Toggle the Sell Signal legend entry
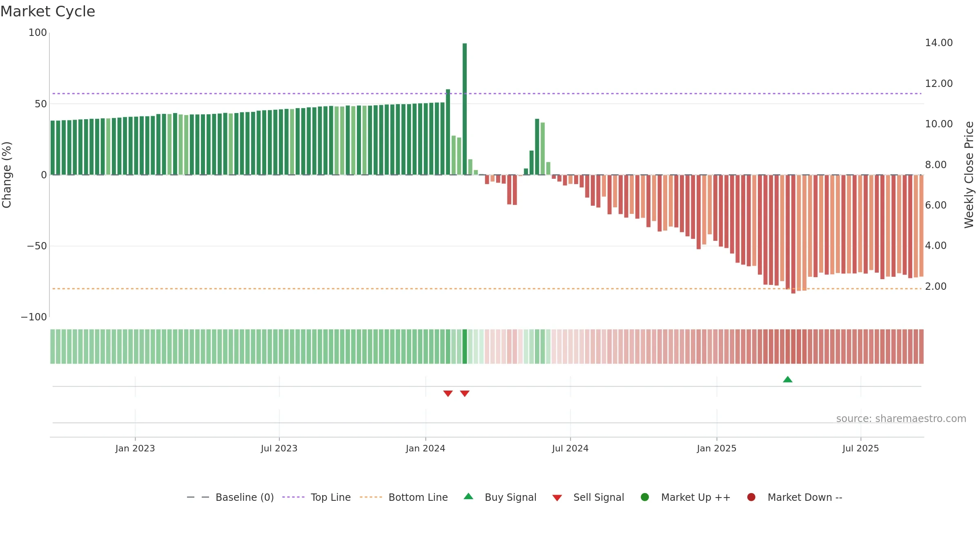This screenshot has width=980, height=551. coord(588,497)
